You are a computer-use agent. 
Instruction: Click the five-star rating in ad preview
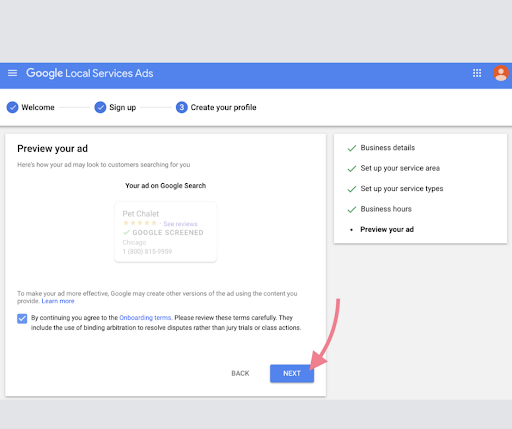(140, 223)
